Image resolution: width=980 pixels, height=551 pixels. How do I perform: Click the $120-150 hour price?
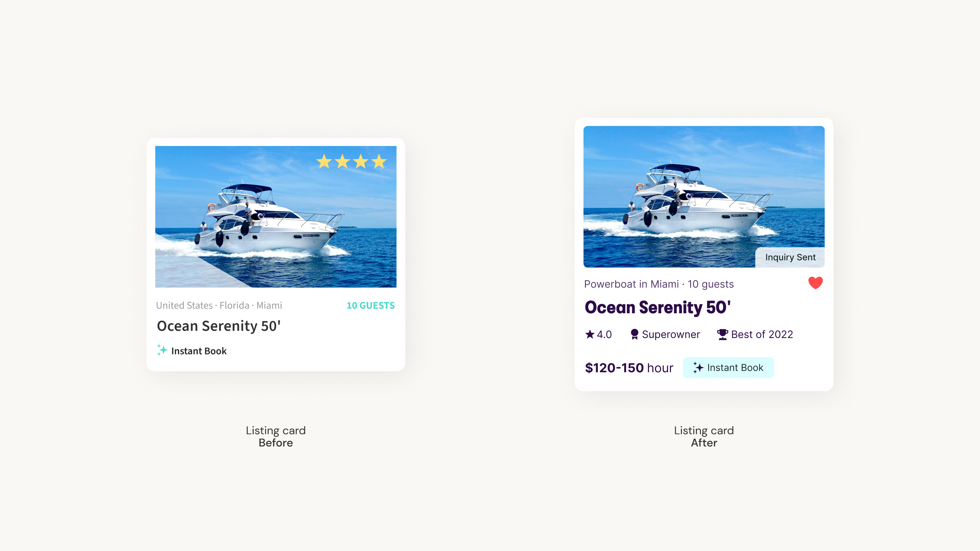(x=629, y=368)
